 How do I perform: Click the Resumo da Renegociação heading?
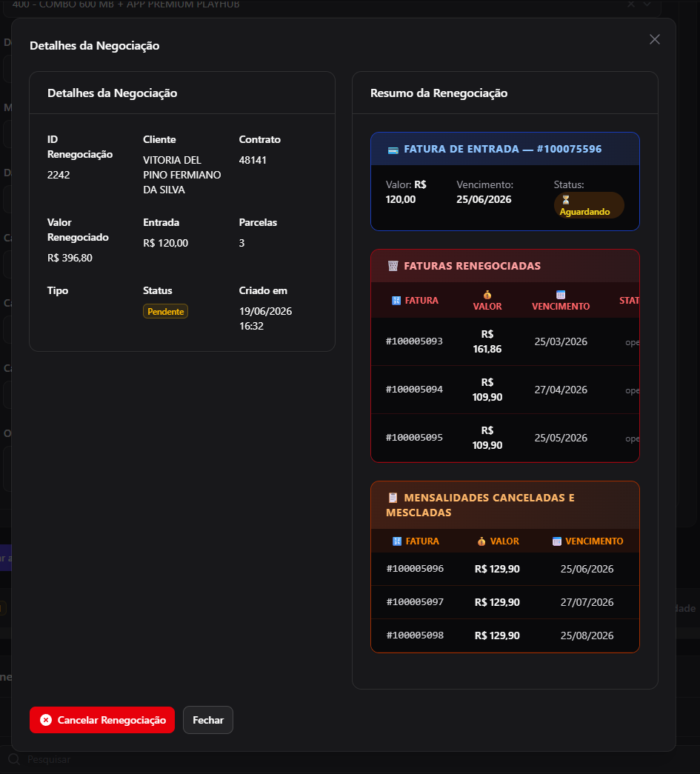[x=439, y=93]
